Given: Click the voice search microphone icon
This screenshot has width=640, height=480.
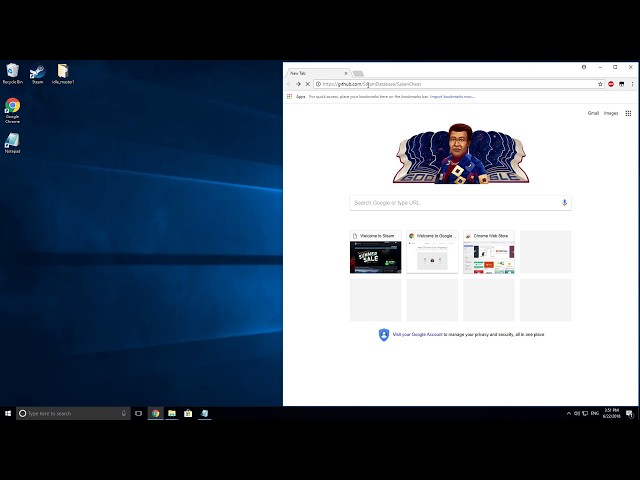Looking at the screenshot, I should click(x=564, y=202).
